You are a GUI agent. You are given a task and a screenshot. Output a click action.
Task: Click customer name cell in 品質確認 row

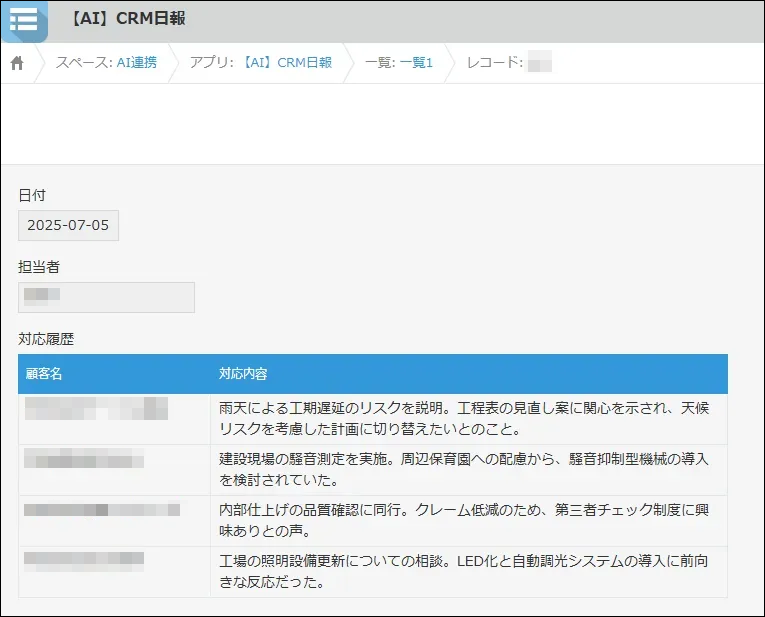(114, 520)
